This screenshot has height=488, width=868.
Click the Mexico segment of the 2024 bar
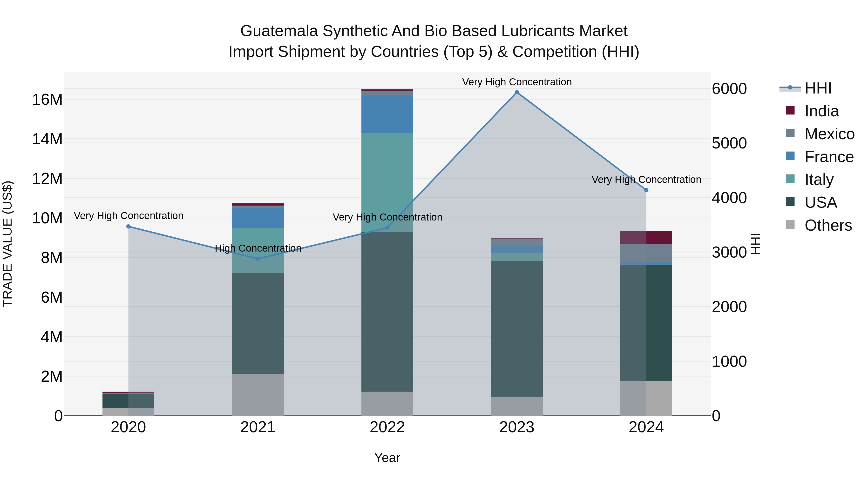[x=646, y=253]
